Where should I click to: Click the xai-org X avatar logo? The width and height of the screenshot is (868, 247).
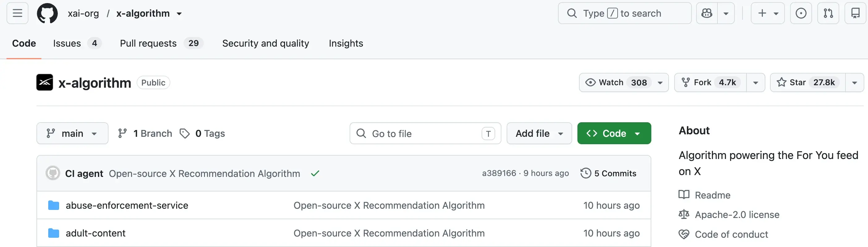[x=45, y=82]
